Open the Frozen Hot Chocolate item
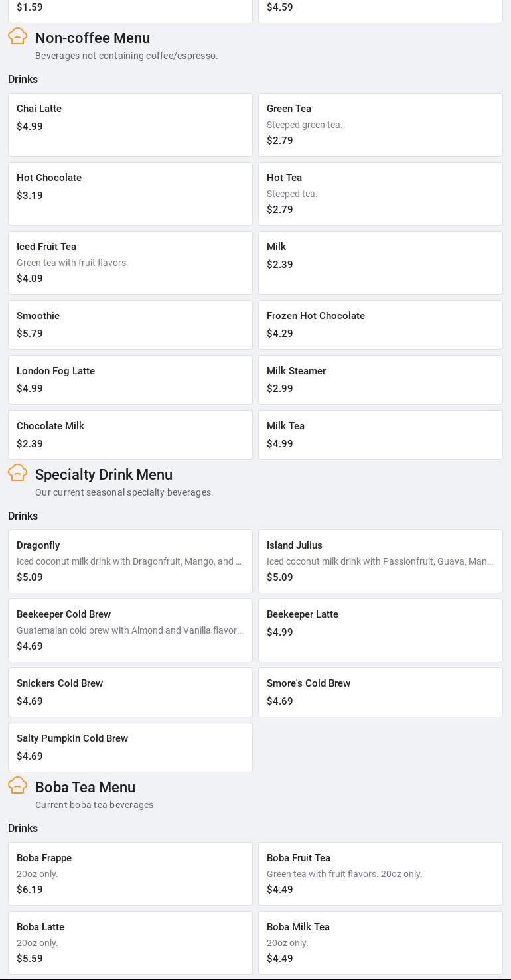 [380, 324]
